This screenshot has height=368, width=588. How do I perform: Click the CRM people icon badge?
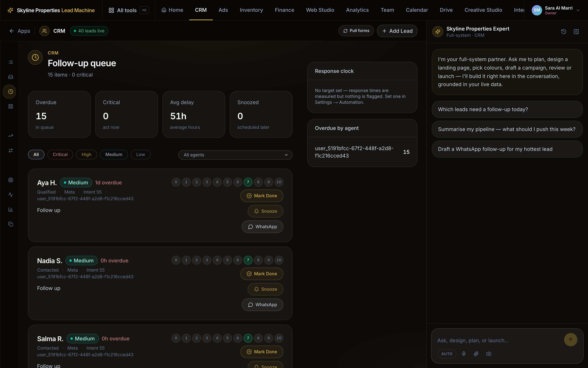[x=44, y=31]
